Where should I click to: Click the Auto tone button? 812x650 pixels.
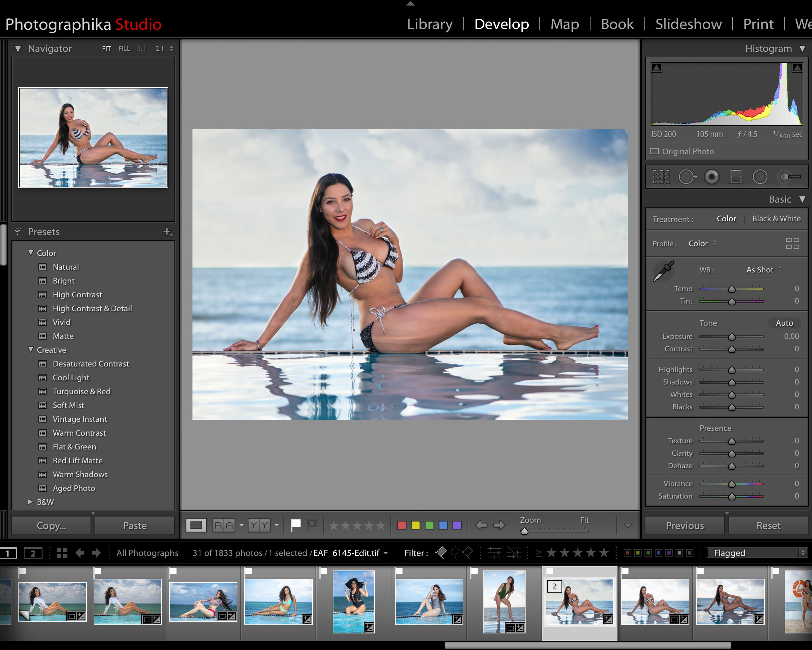point(784,323)
